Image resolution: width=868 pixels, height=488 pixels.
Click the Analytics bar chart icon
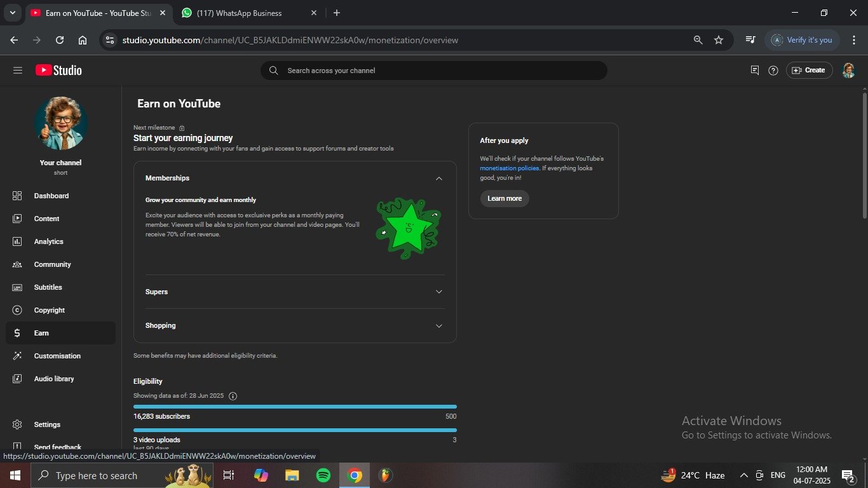[17, 241]
